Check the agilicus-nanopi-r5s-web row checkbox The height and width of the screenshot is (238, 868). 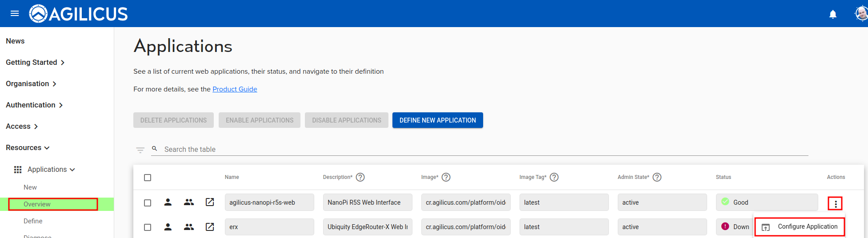tap(148, 203)
